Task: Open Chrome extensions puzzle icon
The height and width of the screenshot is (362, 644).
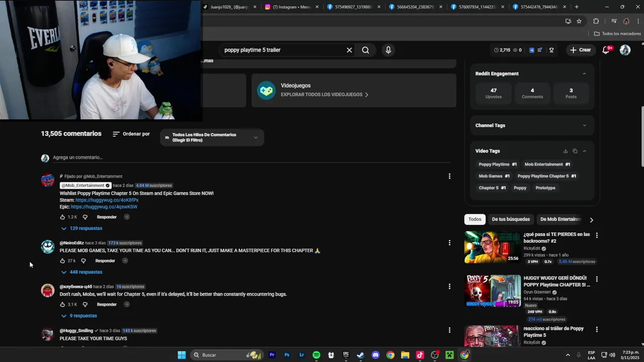Action: pos(596,21)
